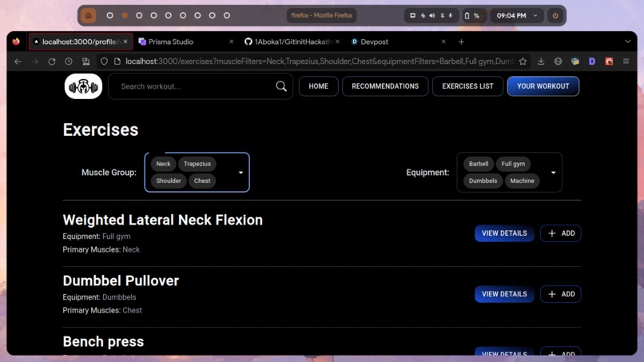This screenshot has width=644, height=362.
Task: Open Firefox downloads panel
Action: (x=541, y=62)
